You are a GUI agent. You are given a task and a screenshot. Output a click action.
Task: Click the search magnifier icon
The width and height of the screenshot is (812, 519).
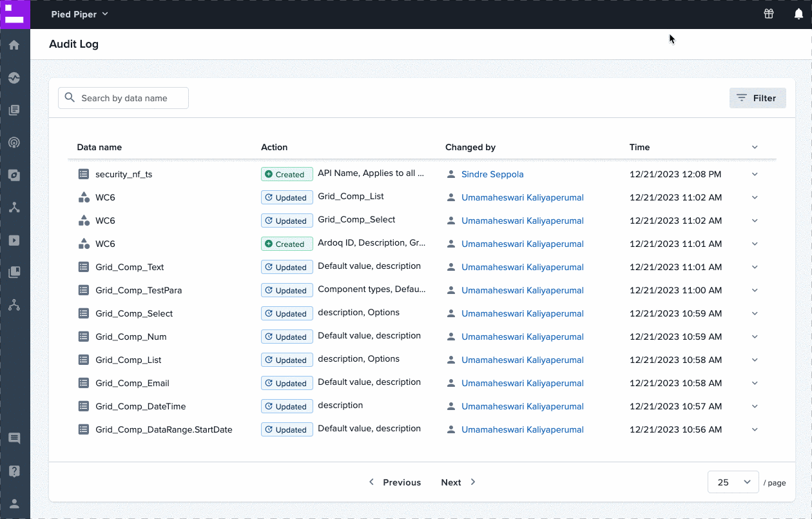pos(70,98)
